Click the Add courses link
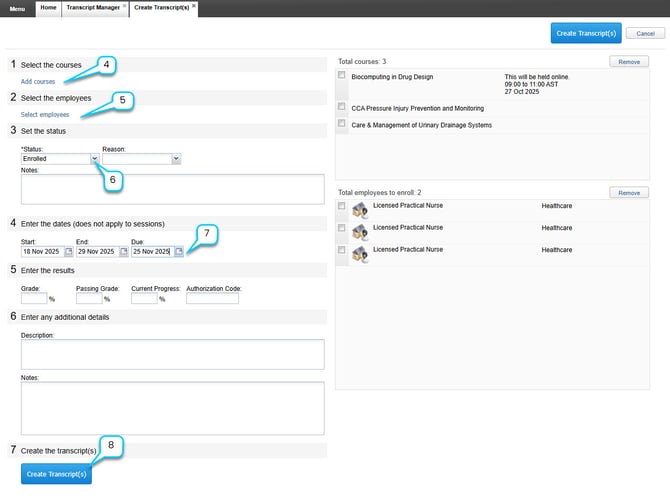Image resolution: width=670 pixels, height=499 pixels. [x=38, y=81]
